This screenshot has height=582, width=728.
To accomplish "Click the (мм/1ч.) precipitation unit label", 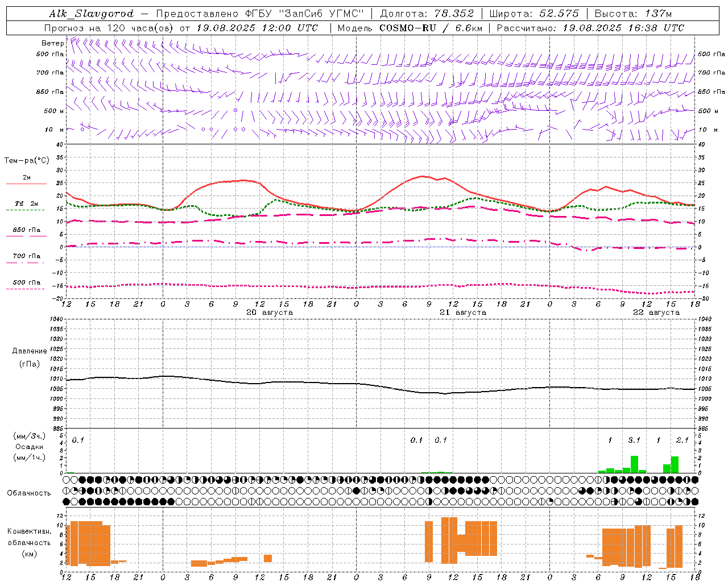I will click(30, 458).
